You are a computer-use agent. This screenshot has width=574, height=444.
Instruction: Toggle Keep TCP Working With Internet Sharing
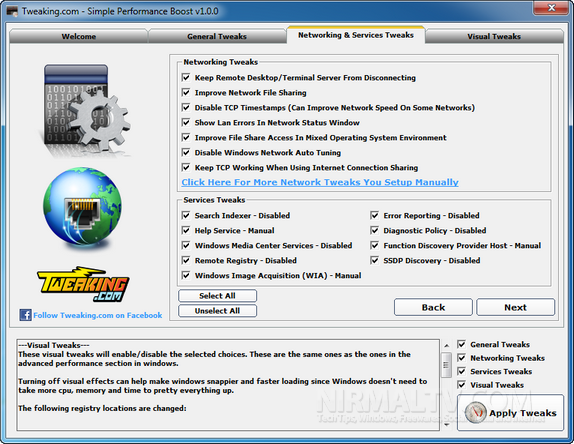click(x=186, y=167)
